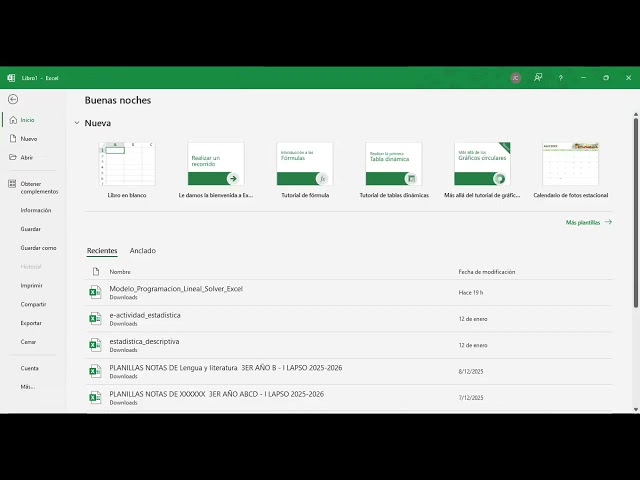The width and height of the screenshot is (640, 480).
Task: Click the 7/12/2025 modification date
Action: click(471, 398)
